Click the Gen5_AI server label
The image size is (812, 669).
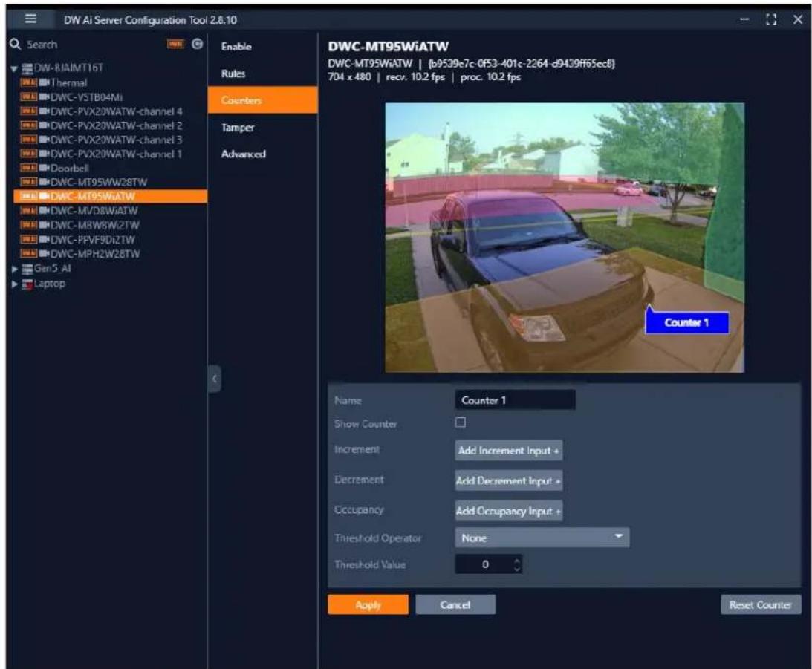click(52, 269)
